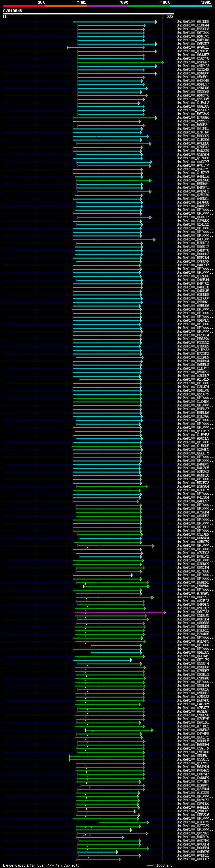
Task: Select the UniRef100_A8NEK2 label
Action: 193,730
